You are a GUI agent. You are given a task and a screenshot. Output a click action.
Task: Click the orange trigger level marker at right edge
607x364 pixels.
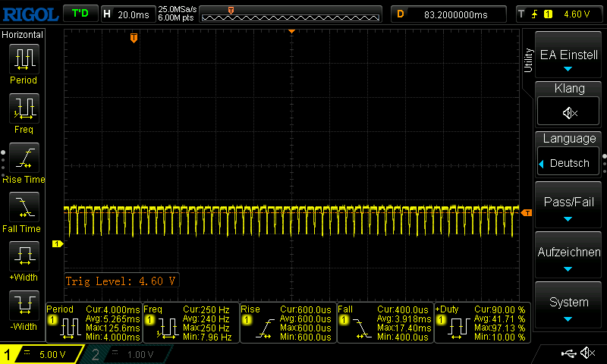click(x=527, y=212)
